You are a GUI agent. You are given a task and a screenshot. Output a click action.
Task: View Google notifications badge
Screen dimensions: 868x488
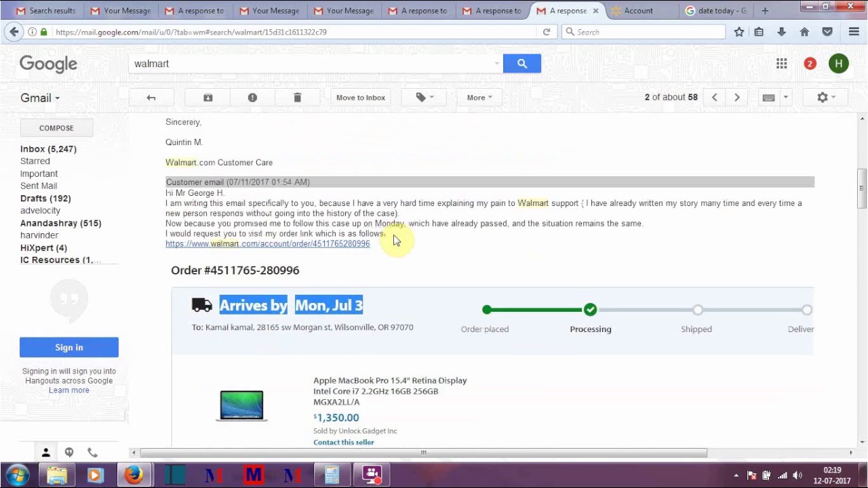(x=810, y=64)
